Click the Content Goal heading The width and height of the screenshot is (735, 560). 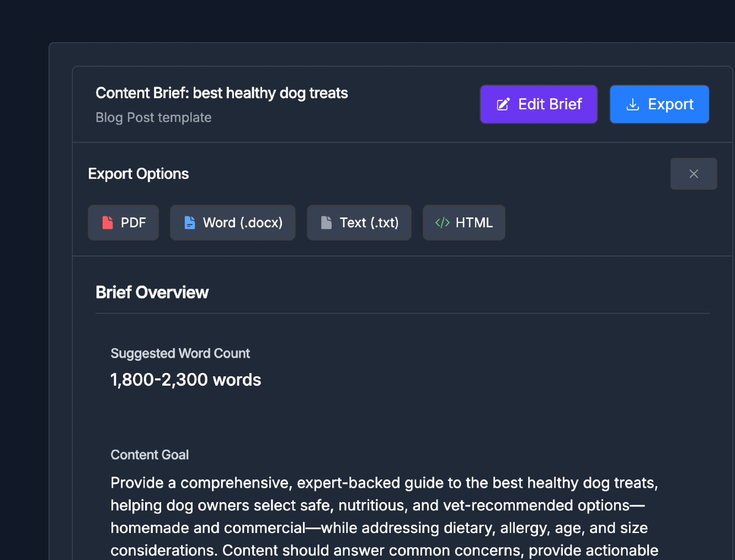[150, 455]
